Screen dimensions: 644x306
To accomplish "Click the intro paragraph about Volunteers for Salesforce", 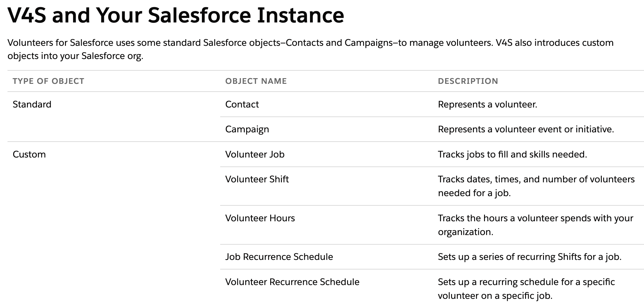I will tap(310, 49).
